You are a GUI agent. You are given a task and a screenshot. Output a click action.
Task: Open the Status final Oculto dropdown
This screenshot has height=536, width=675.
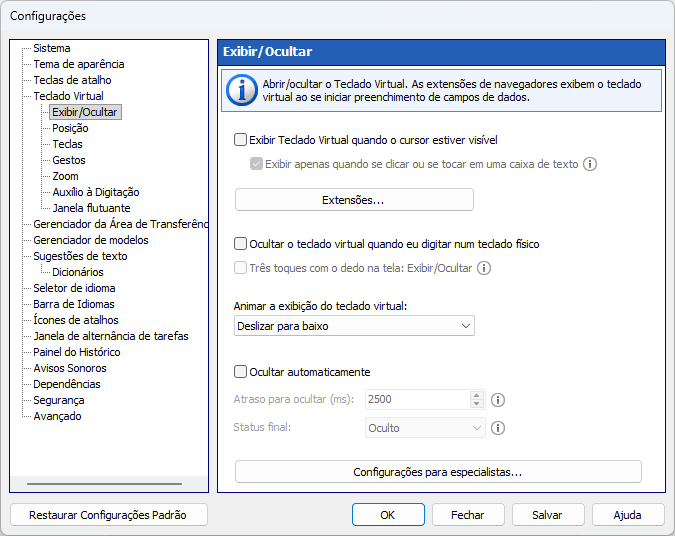coord(425,428)
